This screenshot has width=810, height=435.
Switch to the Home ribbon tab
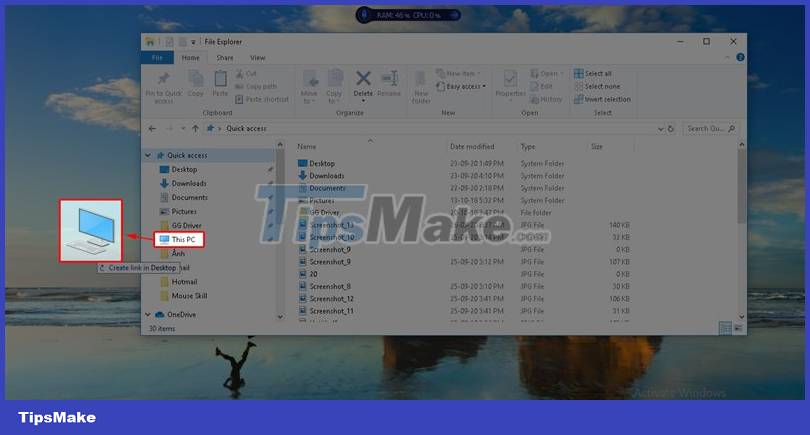point(190,58)
